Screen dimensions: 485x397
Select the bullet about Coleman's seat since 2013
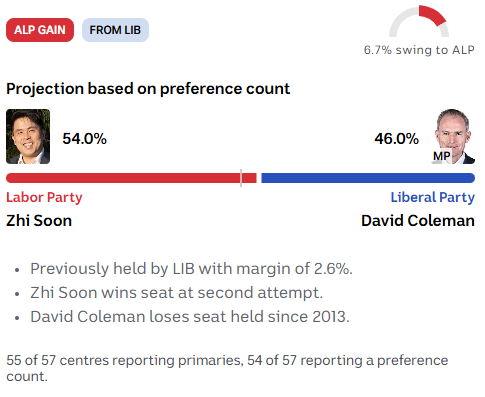coord(190,317)
